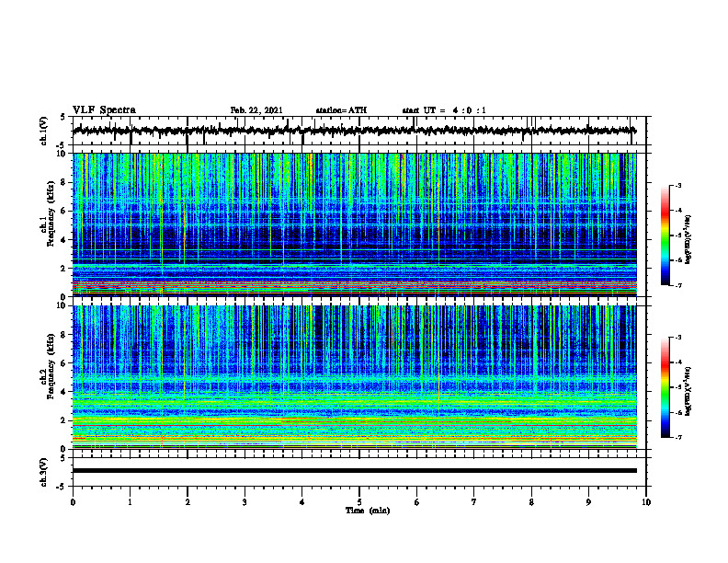This screenshot has width=728, height=563.
Task: Click time axis tick label "4"
Action: point(301,502)
